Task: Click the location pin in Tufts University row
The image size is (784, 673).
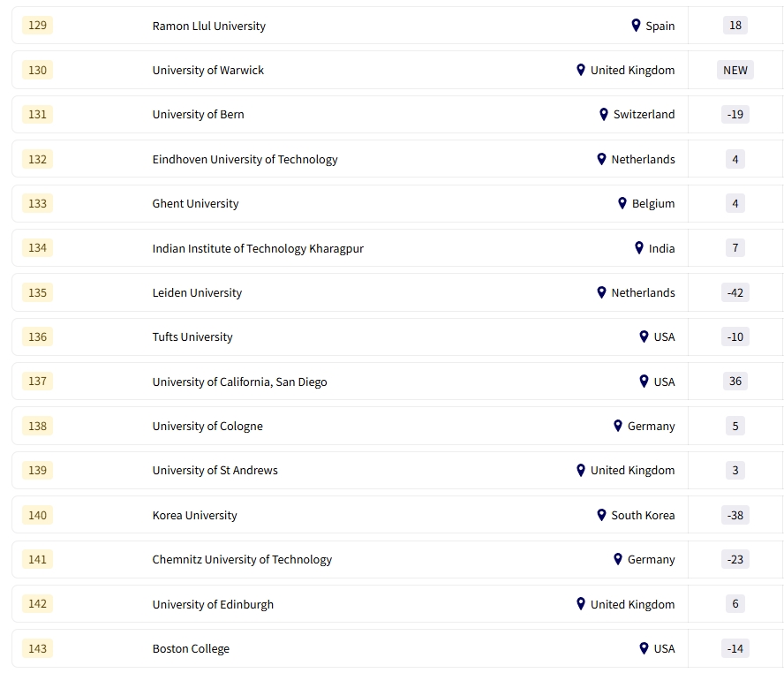Action: pyautogui.click(x=644, y=336)
